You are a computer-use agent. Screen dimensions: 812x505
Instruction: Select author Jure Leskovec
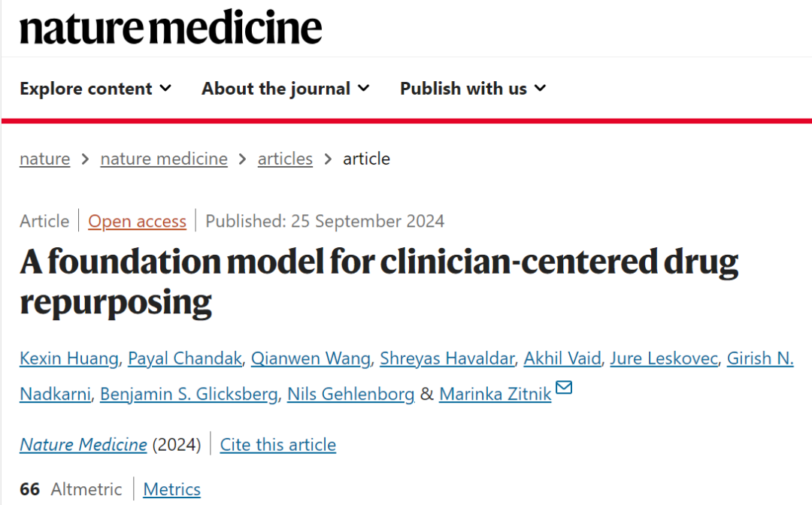[664, 358]
